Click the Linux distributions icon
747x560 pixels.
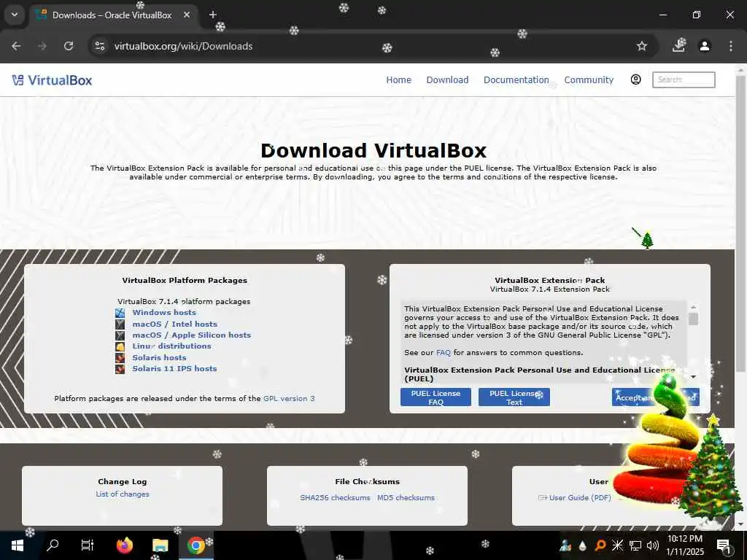click(x=120, y=346)
